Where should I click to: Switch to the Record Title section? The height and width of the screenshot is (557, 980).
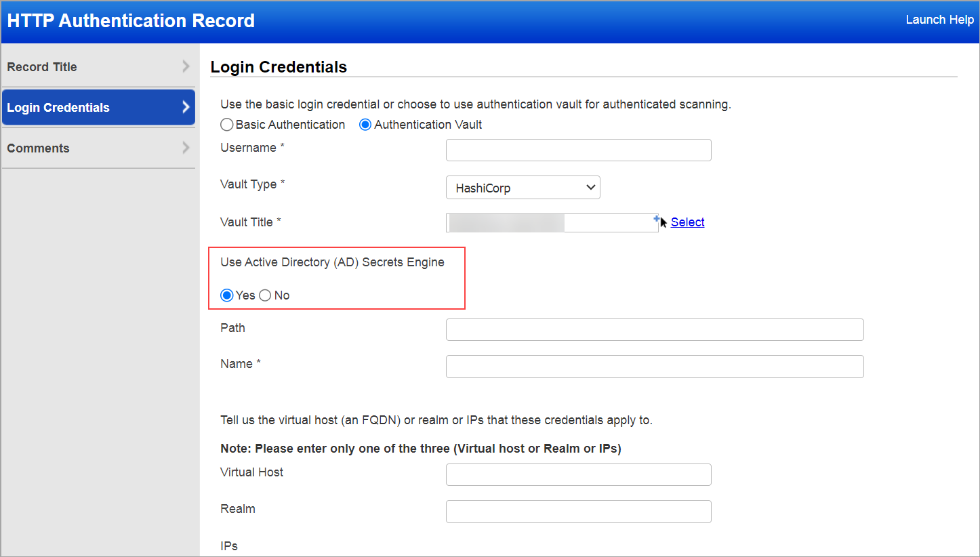[x=42, y=66]
